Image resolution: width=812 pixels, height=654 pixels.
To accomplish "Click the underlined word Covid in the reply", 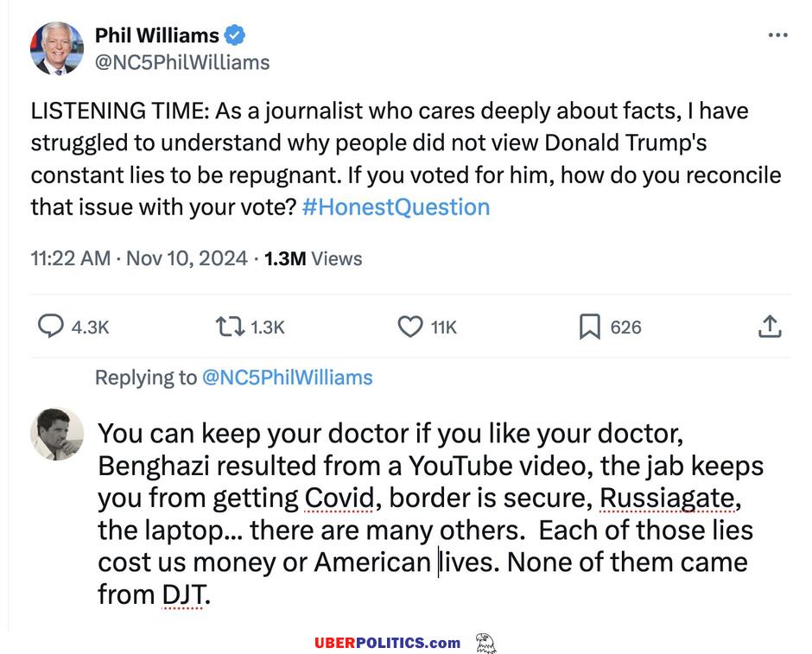I will click(x=339, y=498).
